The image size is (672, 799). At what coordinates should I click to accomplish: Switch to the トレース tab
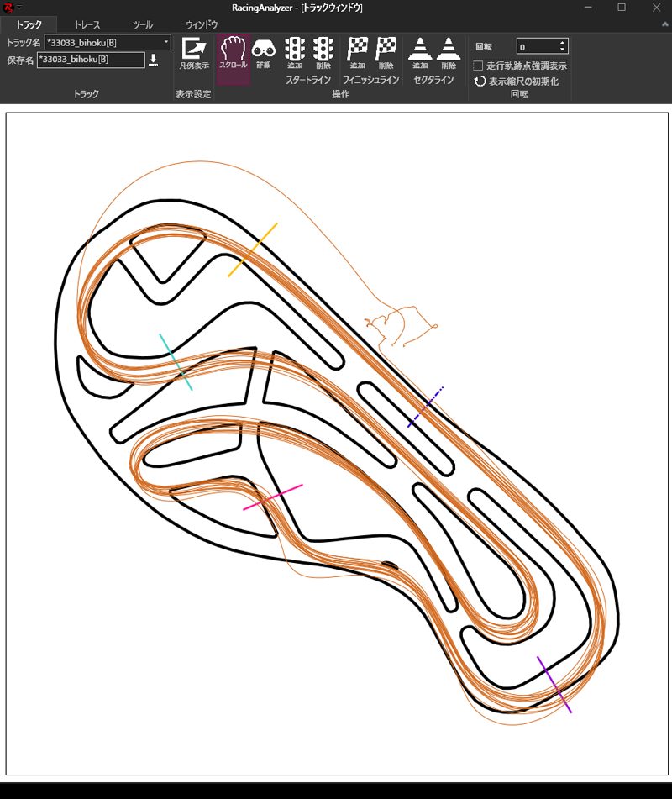tap(87, 24)
